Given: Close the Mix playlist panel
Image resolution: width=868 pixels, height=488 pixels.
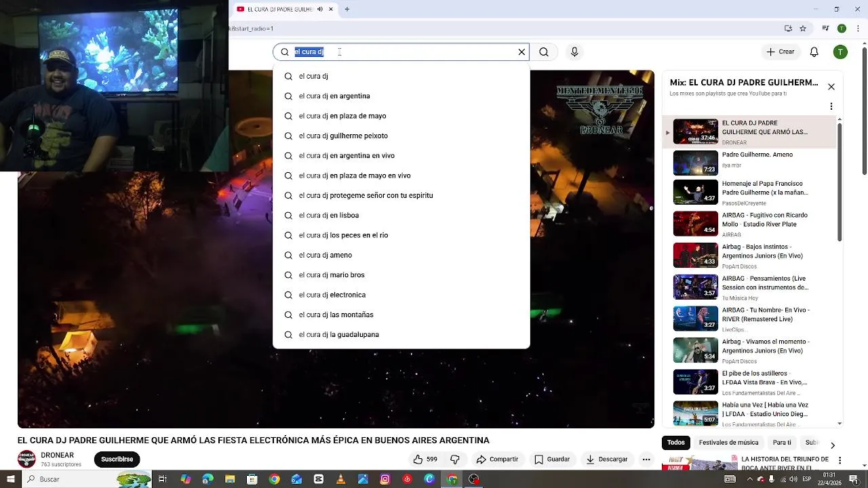Looking at the screenshot, I should click(x=831, y=87).
